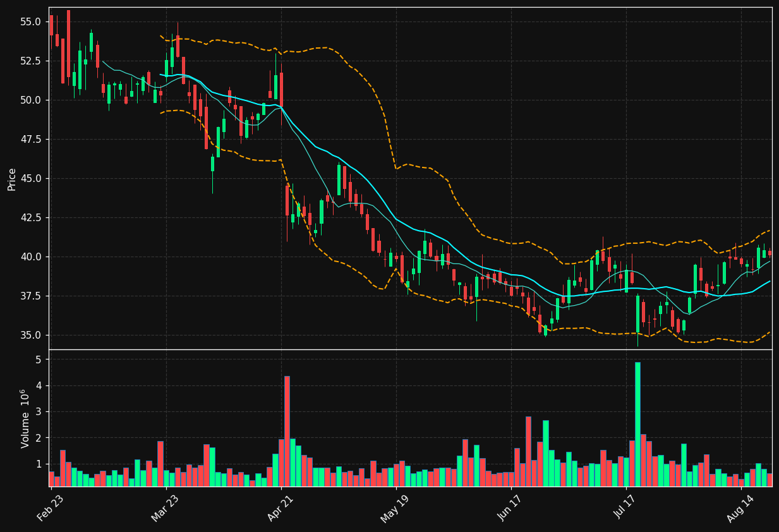Click the tall red volume bar after Apr 21
779x532 pixels.
tap(287, 432)
